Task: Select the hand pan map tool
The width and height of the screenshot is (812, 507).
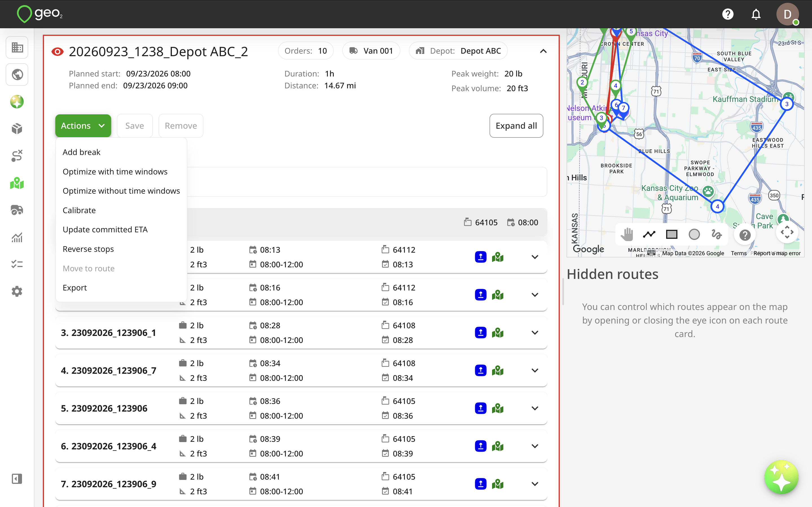Action: [627, 234]
